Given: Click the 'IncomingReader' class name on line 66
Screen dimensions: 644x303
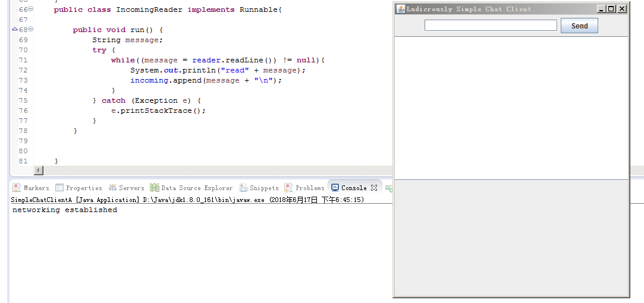Looking at the screenshot, I should [149, 10].
